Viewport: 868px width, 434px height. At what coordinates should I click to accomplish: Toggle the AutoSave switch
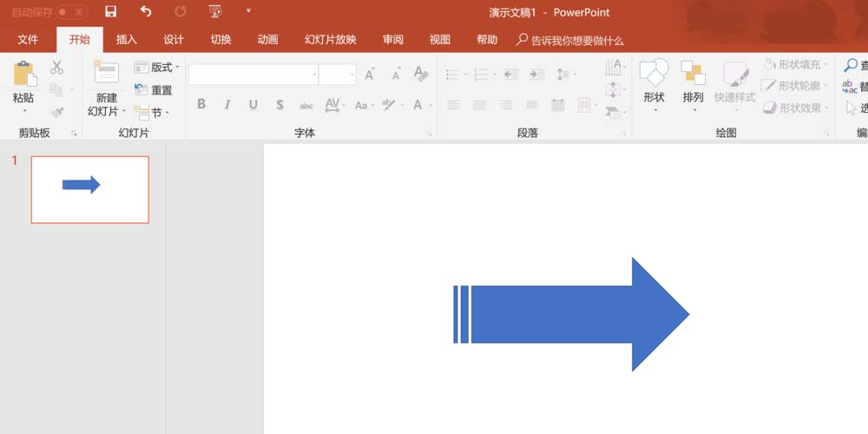(x=71, y=11)
